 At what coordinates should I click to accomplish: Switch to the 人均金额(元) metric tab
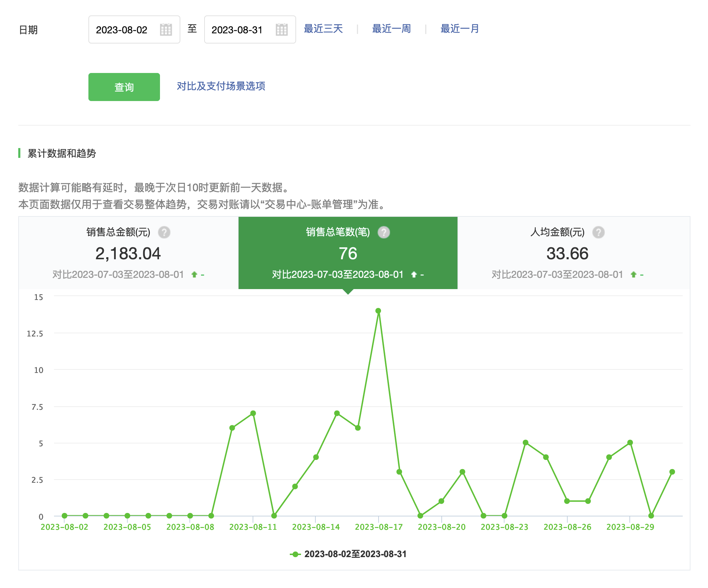click(567, 253)
